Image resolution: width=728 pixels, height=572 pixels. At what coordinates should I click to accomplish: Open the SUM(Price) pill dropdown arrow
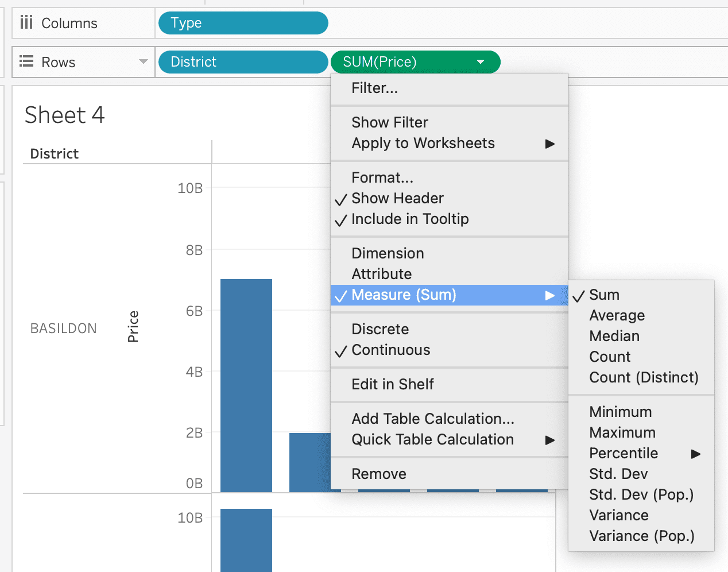click(x=481, y=62)
